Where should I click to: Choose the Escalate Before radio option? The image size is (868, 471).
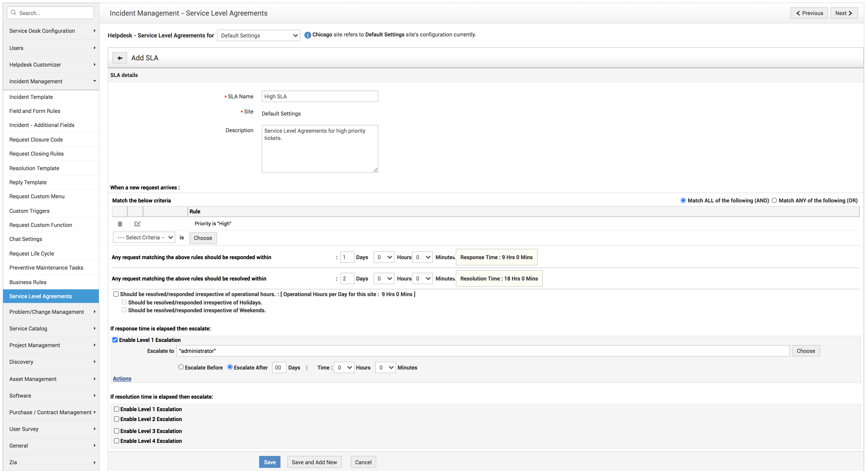click(x=181, y=367)
